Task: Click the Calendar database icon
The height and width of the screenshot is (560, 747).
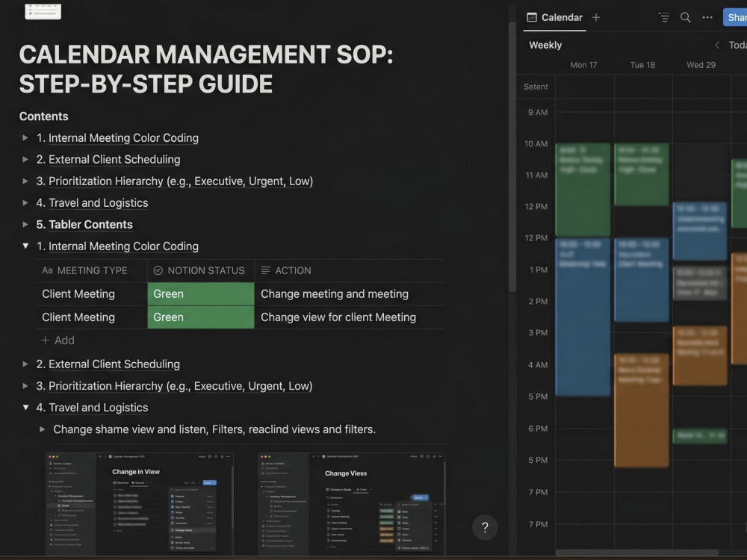Action: coord(532,18)
